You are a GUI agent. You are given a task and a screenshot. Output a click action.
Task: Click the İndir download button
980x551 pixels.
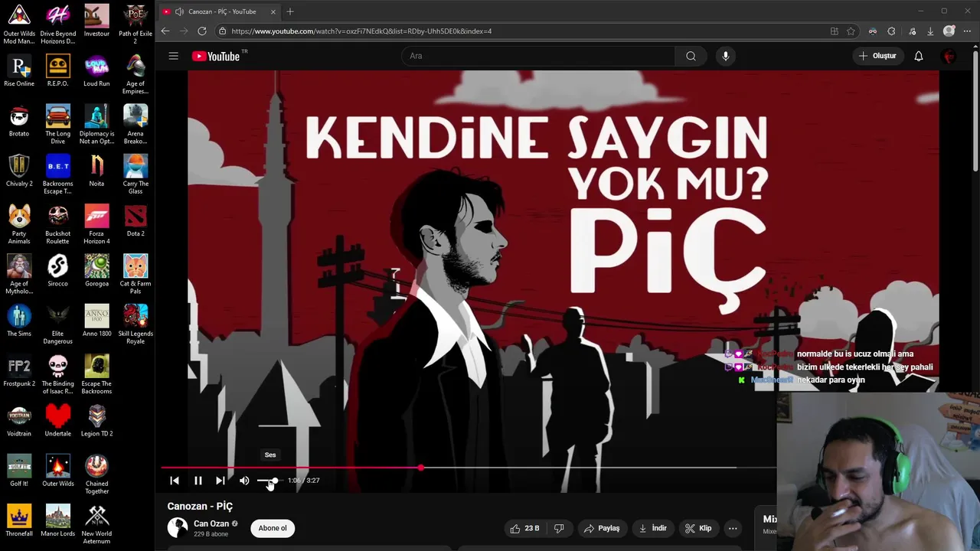coord(653,528)
